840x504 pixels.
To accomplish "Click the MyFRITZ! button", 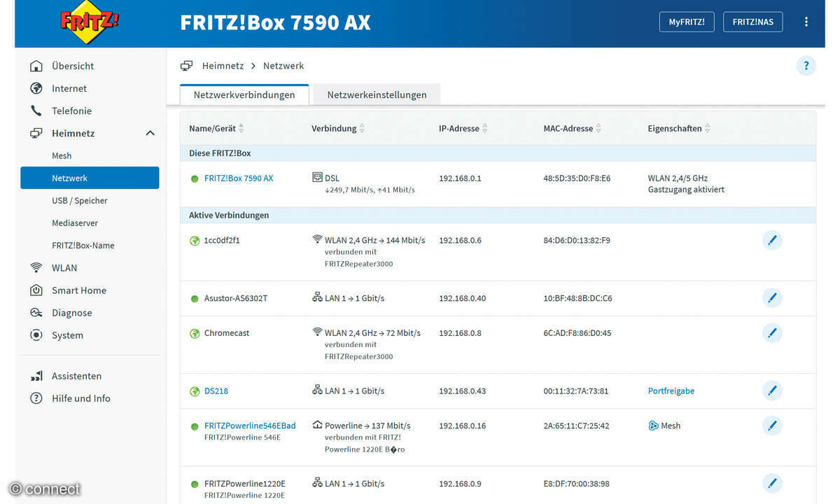I will pyautogui.click(x=686, y=22).
